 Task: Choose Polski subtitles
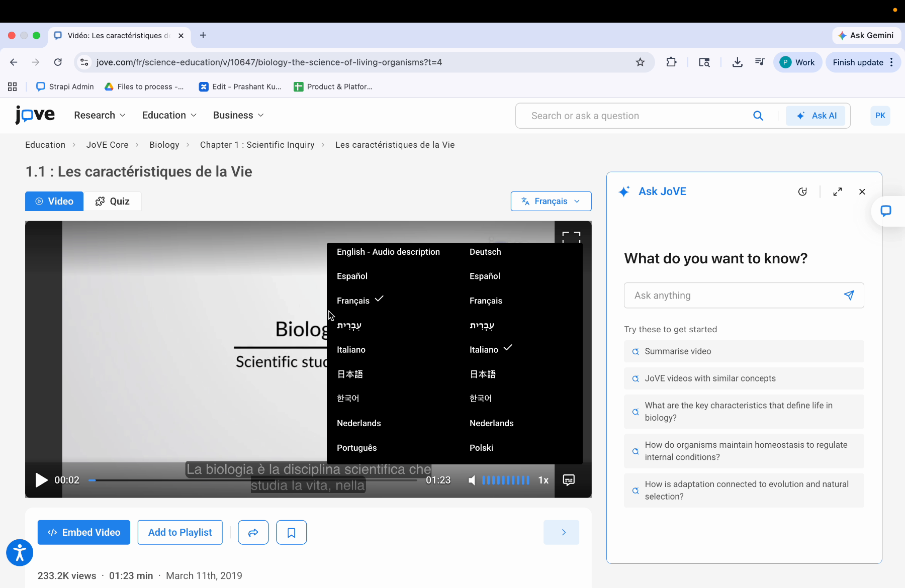481,448
